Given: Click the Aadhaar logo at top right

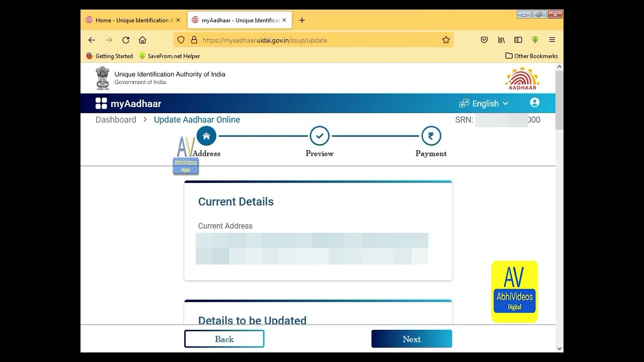Looking at the screenshot, I should 522,78.
